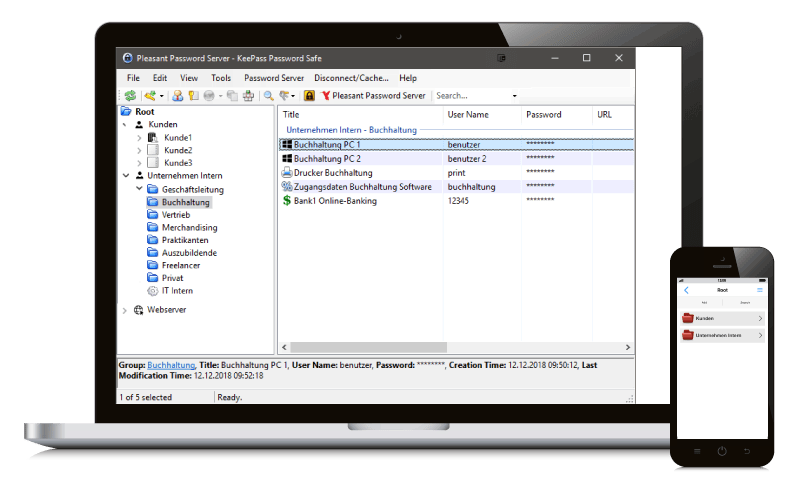This screenshot has height=490, width=800.
Task: Click the green sync/refresh toolbar icon
Action: click(131, 95)
